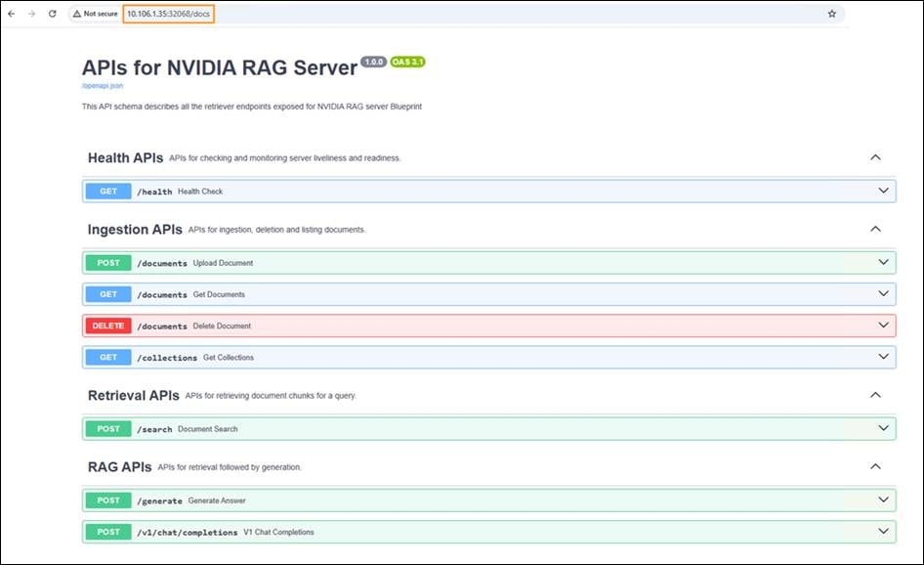
Task: Open the RAG APIs section heading
Action: (119, 467)
